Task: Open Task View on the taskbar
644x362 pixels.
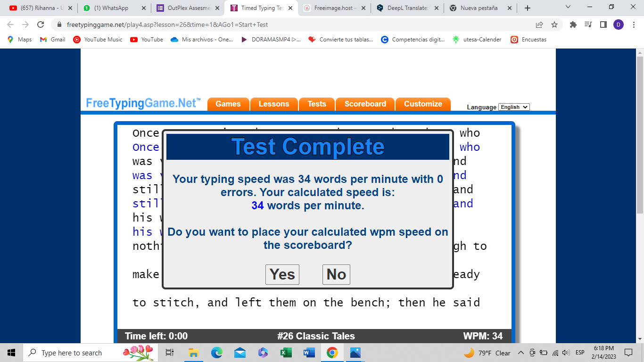Action: (170, 353)
